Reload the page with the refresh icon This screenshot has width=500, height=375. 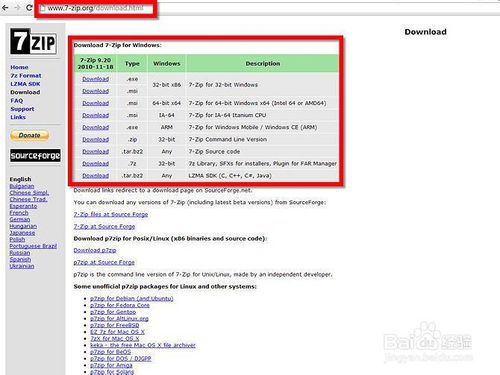coord(29,7)
